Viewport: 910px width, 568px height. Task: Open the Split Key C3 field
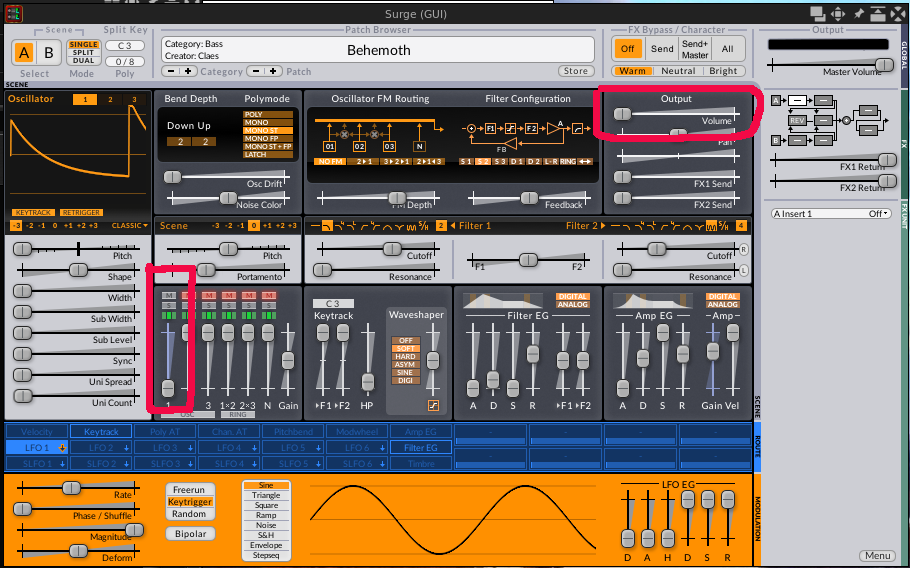coord(125,46)
